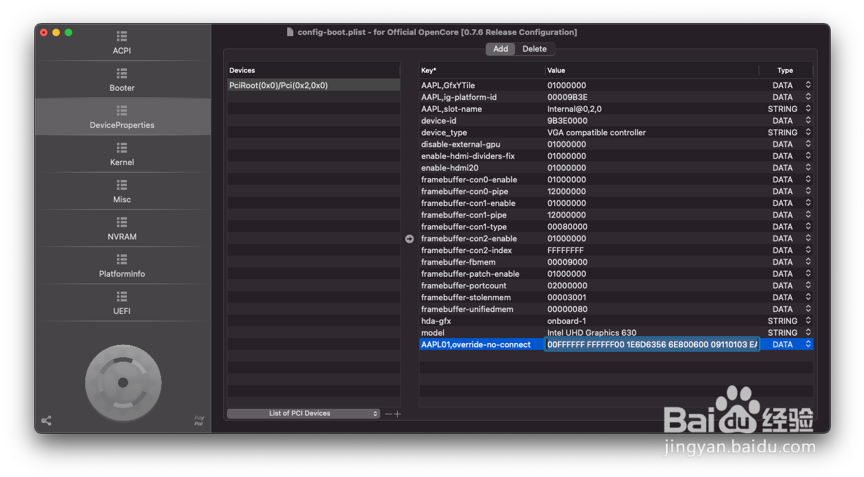Viewport: 864px width, 477px height.
Task: Select value 00003001
Action: 566,297
